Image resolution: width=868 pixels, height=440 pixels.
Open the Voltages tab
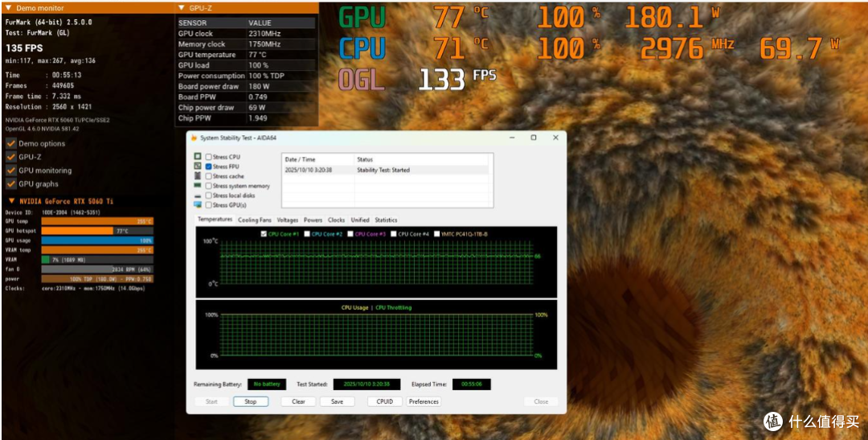pyautogui.click(x=287, y=220)
